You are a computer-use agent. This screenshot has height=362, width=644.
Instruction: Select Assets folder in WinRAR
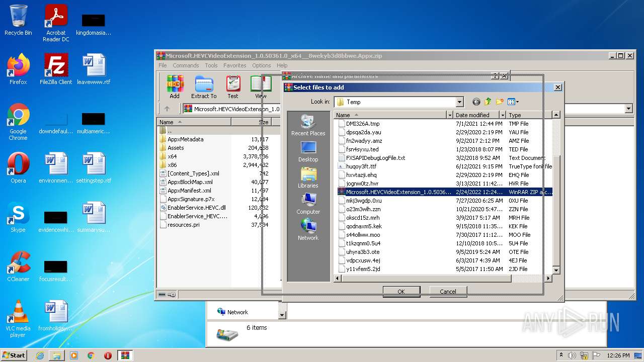(176, 148)
